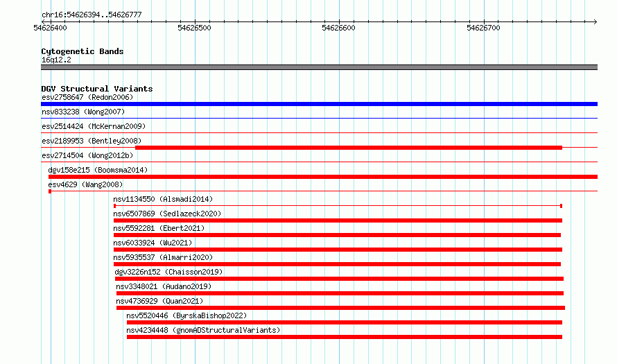Select the red nsv5520446 ByrskaBishop2022 bar
Viewport: 617px width, 364px height.
pyautogui.click(x=345, y=322)
